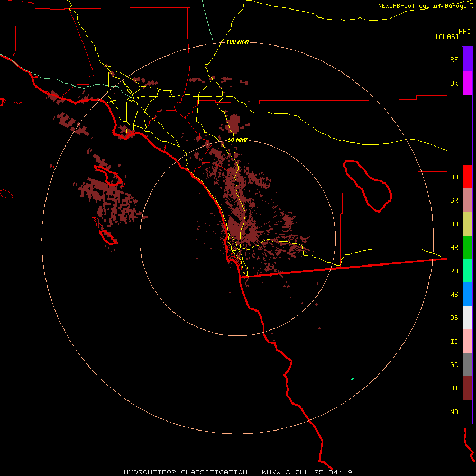Click the HA legend label

click(x=454, y=177)
